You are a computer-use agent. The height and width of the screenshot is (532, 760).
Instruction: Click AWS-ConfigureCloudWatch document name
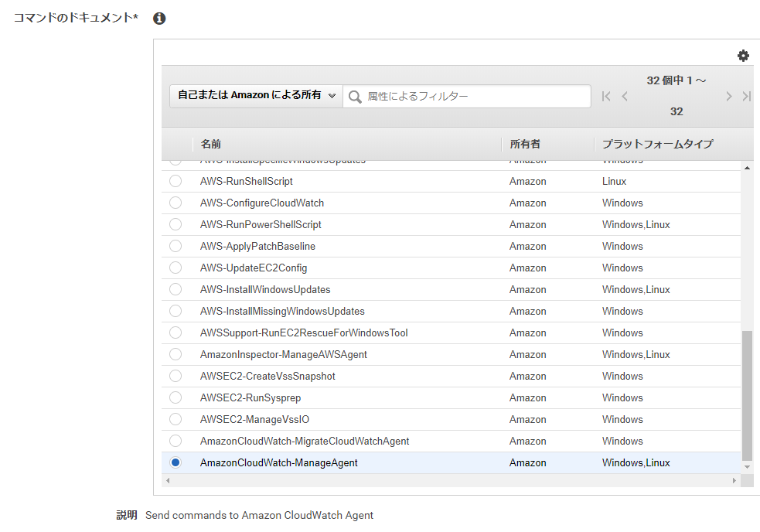(x=262, y=203)
